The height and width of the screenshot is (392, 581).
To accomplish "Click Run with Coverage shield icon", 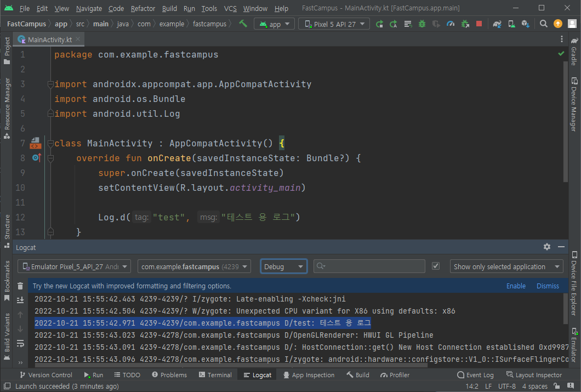I will pyautogui.click(x=436, y=24).
